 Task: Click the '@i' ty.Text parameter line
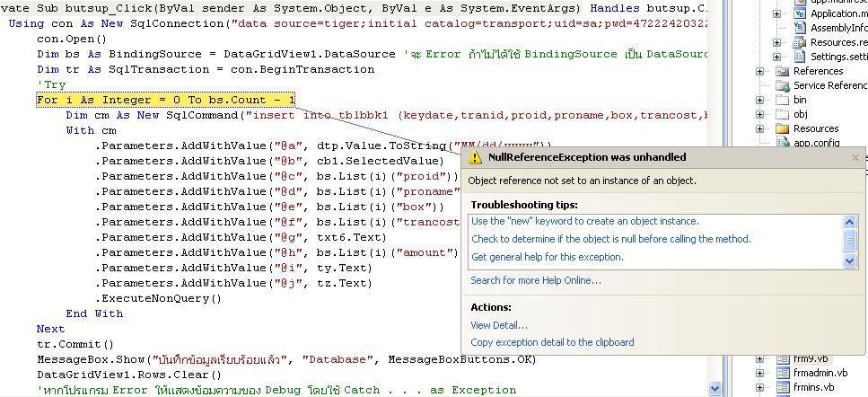[233, 268]
